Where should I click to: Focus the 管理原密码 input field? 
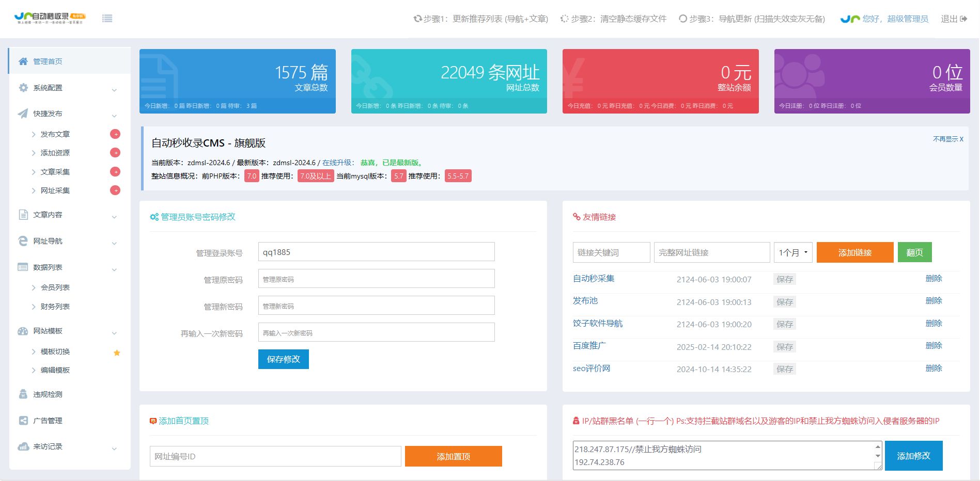376,279
